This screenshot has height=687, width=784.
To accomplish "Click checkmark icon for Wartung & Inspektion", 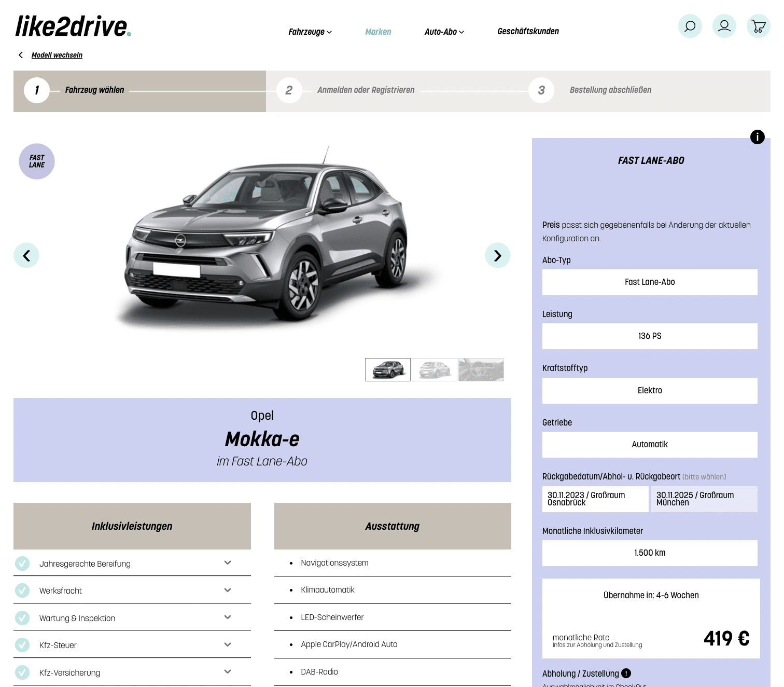I will click(x=22, y=618).
